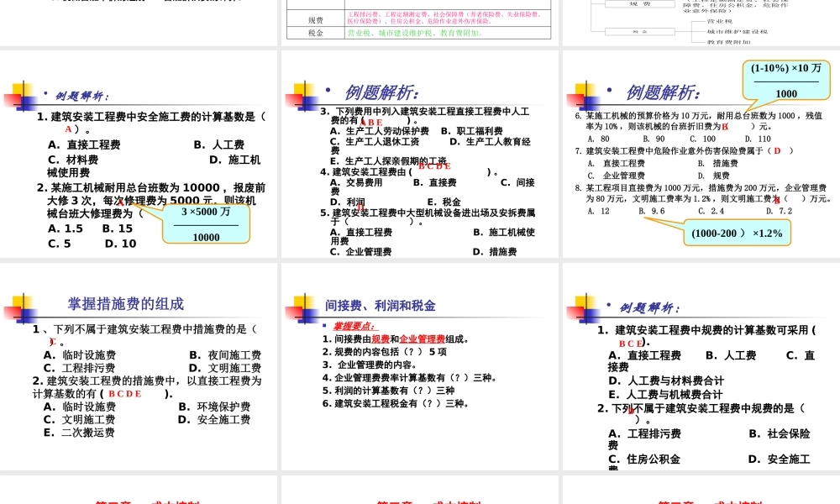Click question 5 text: 利润的计算基数有（？）三种
Viewport: 840px width, 504px height.
click(388, 391)
